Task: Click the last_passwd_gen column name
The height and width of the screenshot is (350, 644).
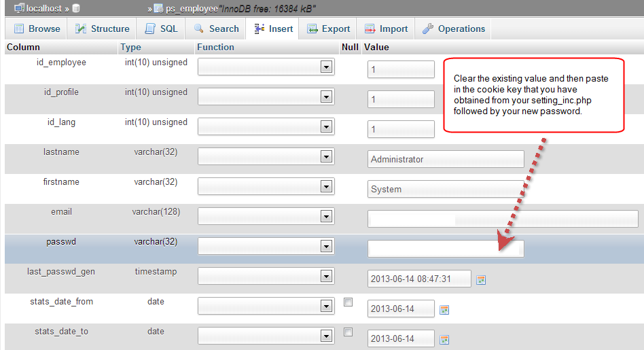Action: pos(61,272)
